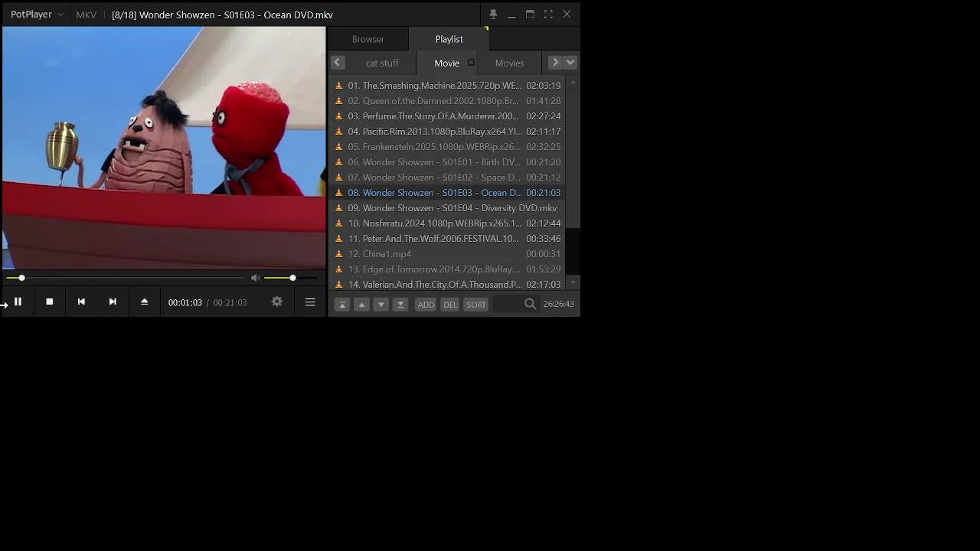Select Edge.of.Tomorrow.2014 playlist entry
This screenshot has width=980, height=551.
click(447, 269)
